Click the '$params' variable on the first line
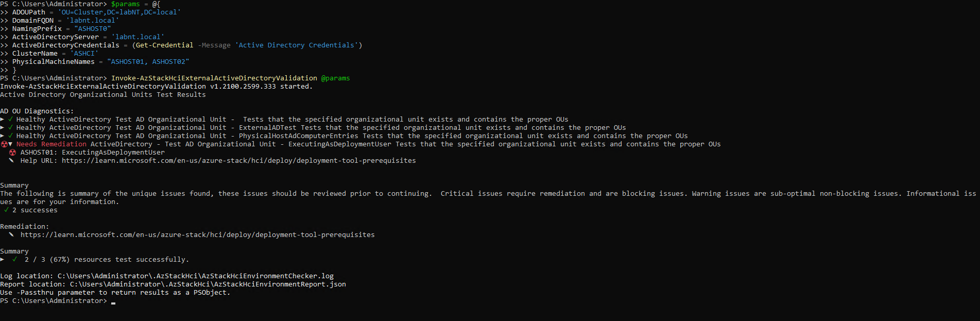 coord(126,4)
